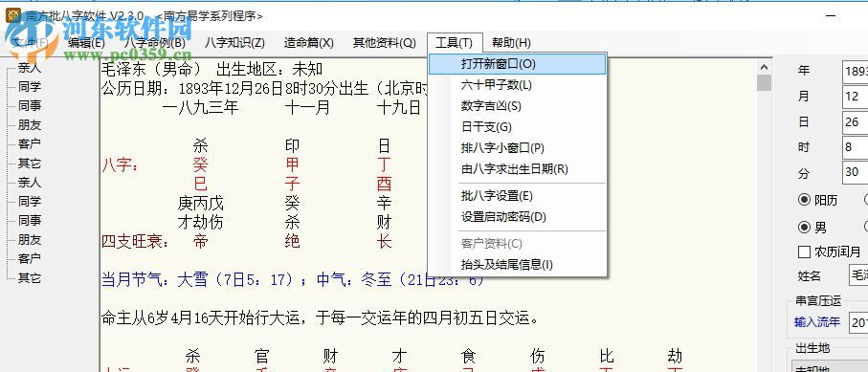Click the vertical scrollbar thumb of the text pane
The image size is (868, 372).
click(x=765, y=83)
